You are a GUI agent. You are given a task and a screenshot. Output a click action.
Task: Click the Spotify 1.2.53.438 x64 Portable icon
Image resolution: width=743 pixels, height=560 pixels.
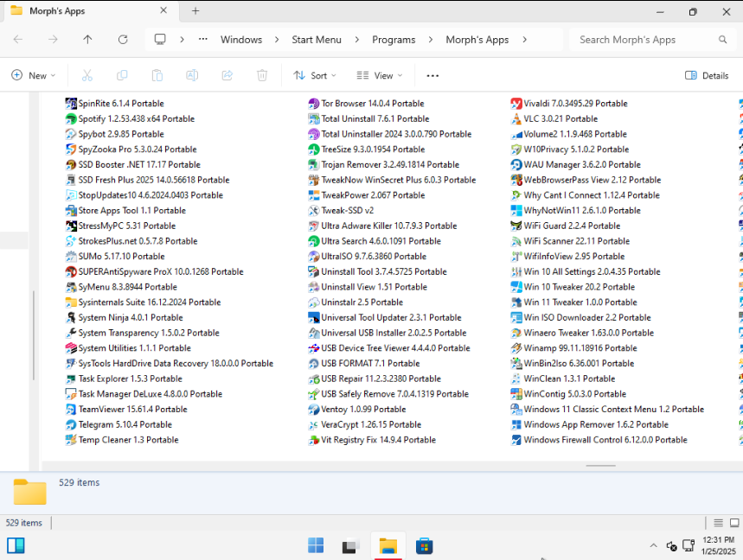[x=71, y=118]
